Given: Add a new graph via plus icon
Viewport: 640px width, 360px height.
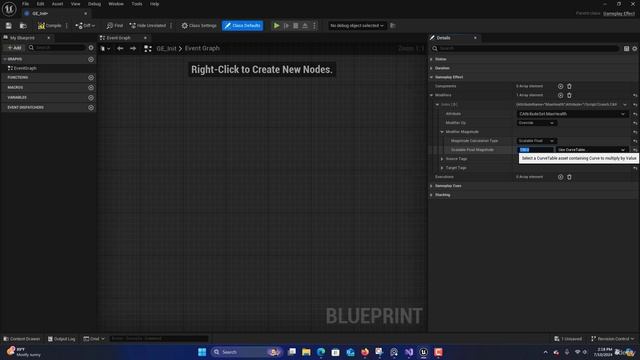Looking at the screenshot, I should [91, 59].
